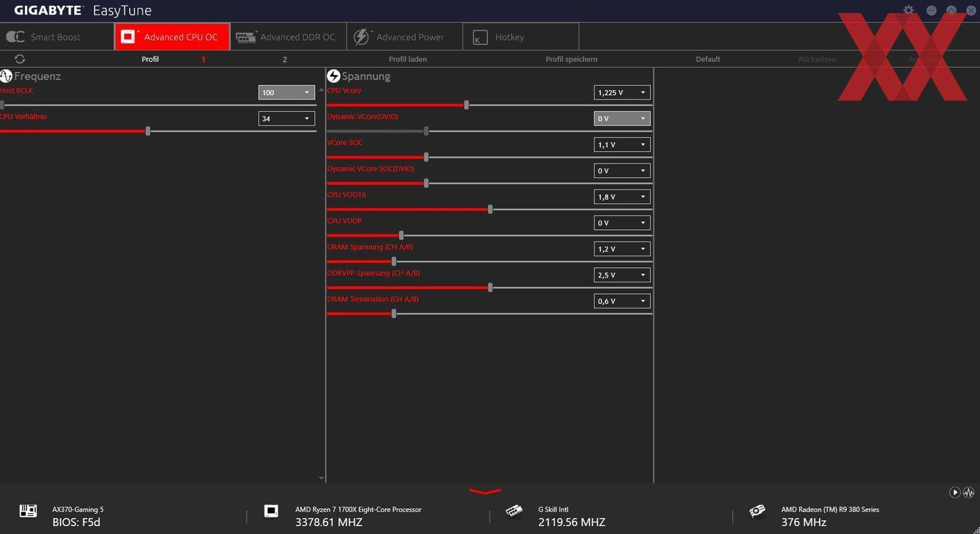Open the VCore SOC 1,1 V dropdown

622,144
